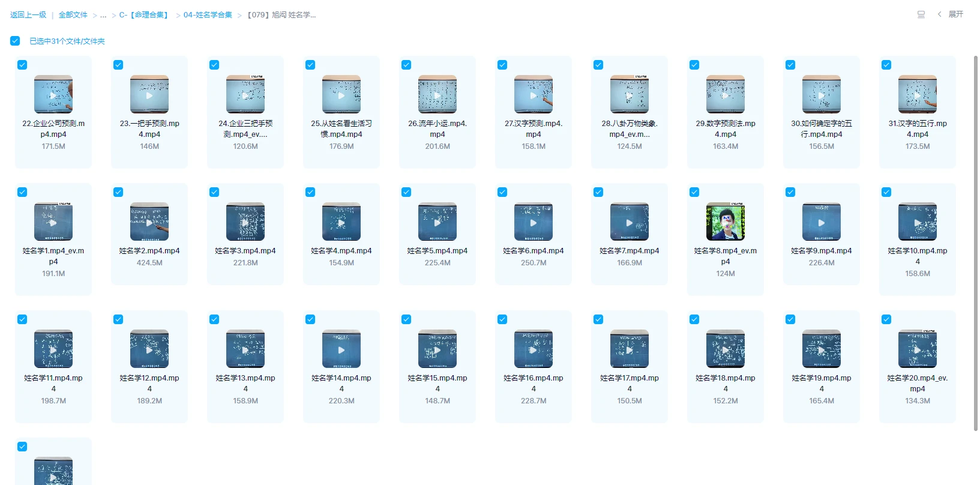Open the 04-姓名学合集 breadcrumb folder
Image resolution: width=980 pixels, height=485 pixels.
[x=208, y=15]
